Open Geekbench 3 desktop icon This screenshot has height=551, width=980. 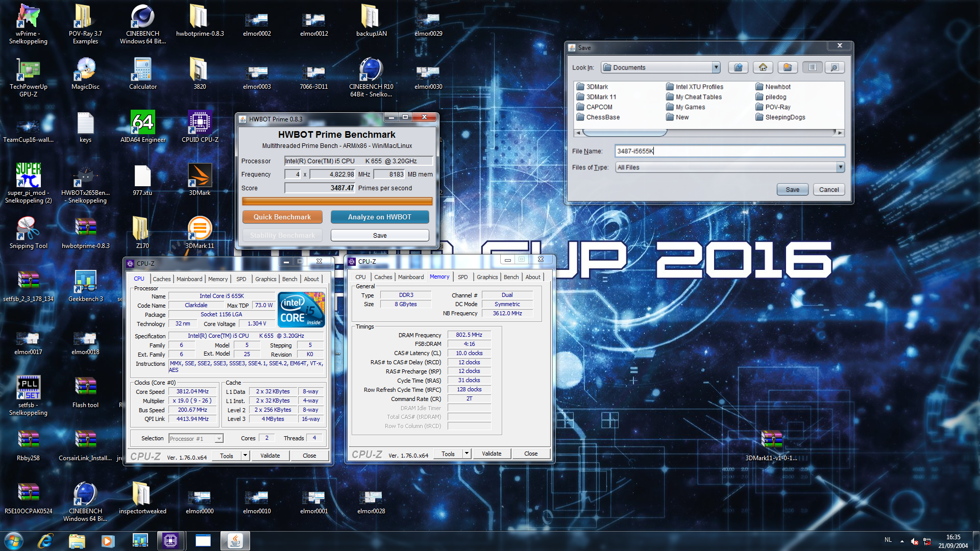[x=85, y=286]
